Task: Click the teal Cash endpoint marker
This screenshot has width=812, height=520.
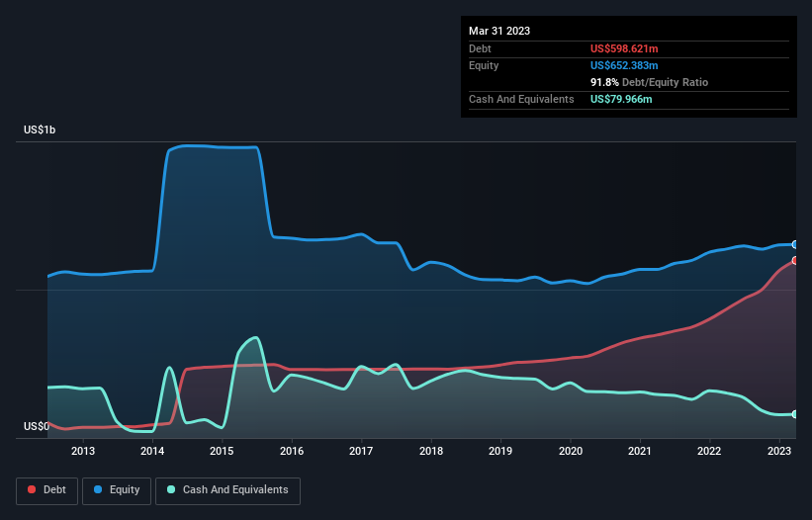Action: pos(795,414)
